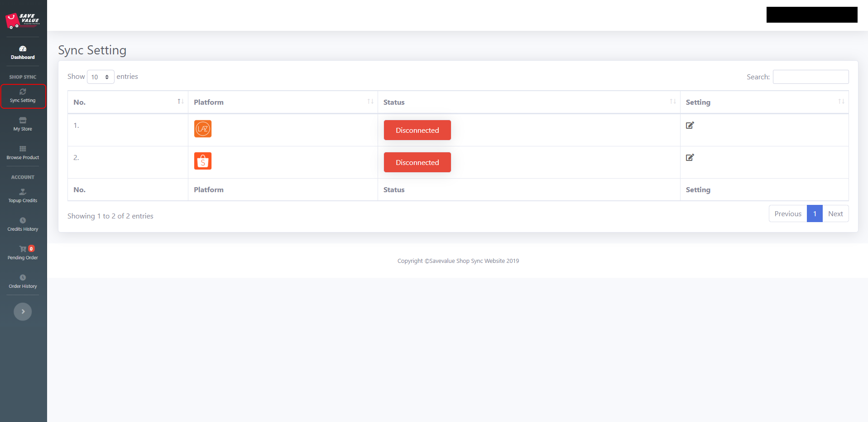This screenshot has height=422, width=868.
Task: Edit Lazada sync setting
Action: (x=690, y=126)
